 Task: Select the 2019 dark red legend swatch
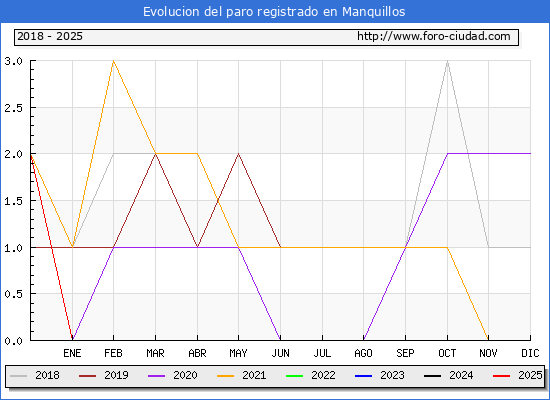pyautogui.click(x=88, y=376)
